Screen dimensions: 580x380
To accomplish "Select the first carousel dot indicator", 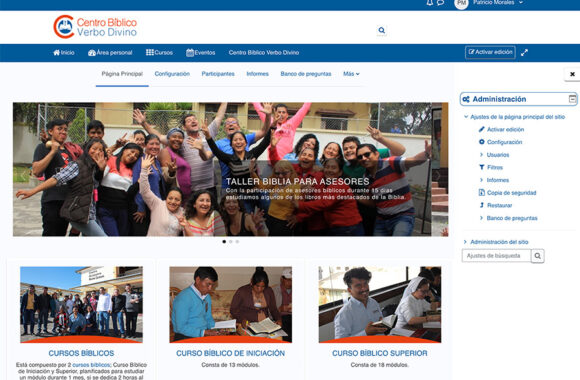I will tap(224, 242).
